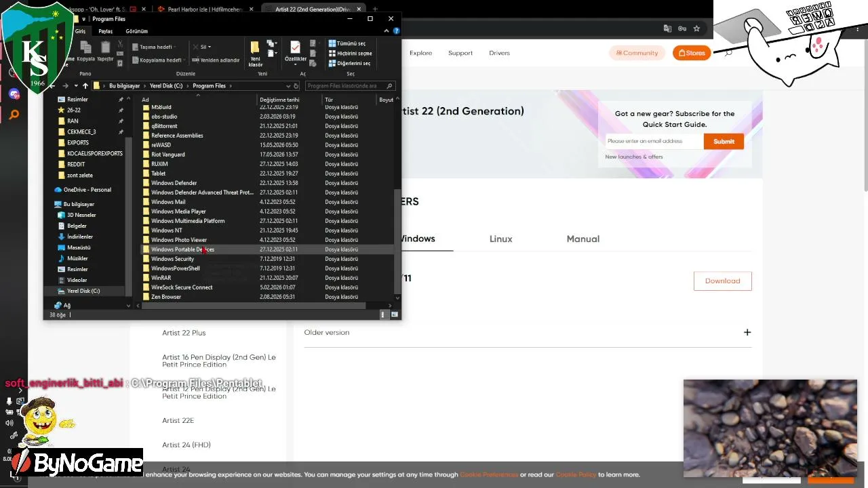Image resolution: width=868 pixels, height=488 pixels.
Task: Select the Artist 24 (FHD) link
Action: 186,445
